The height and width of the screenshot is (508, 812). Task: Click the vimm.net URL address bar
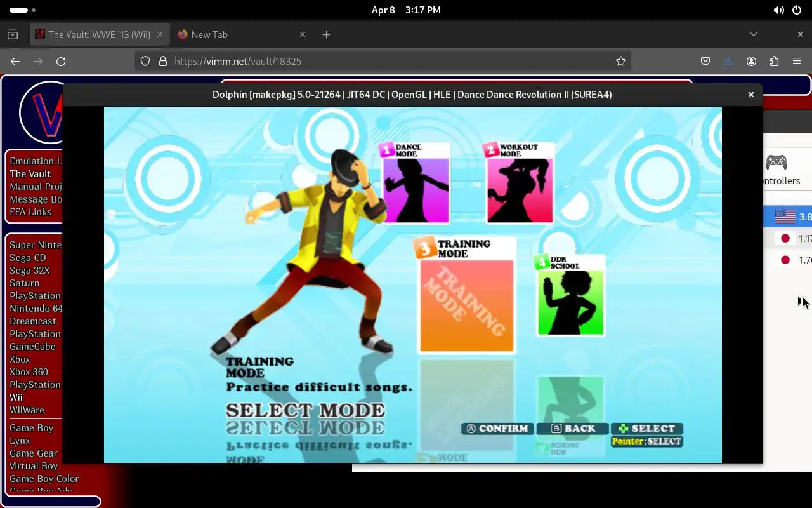tap(383, 61)
